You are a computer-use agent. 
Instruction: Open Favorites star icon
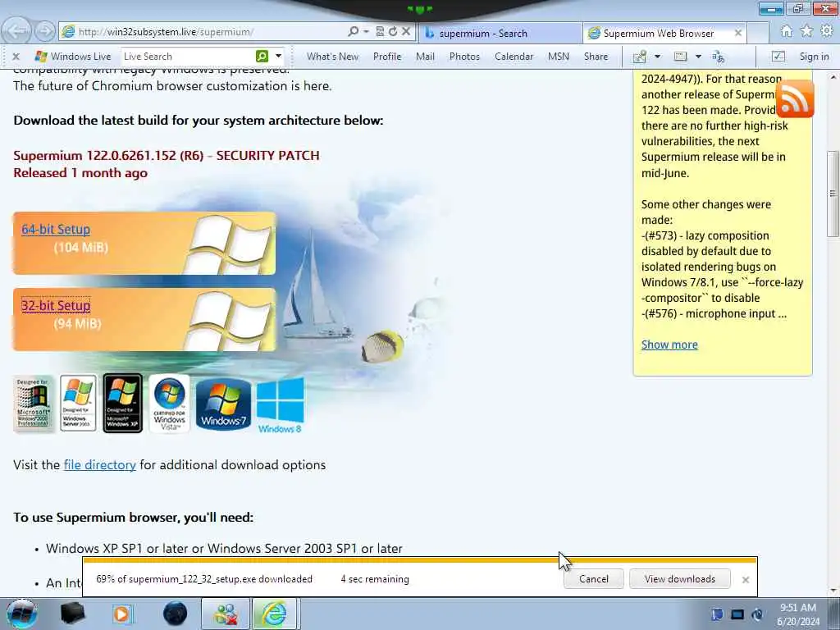(x=806, y=32)
